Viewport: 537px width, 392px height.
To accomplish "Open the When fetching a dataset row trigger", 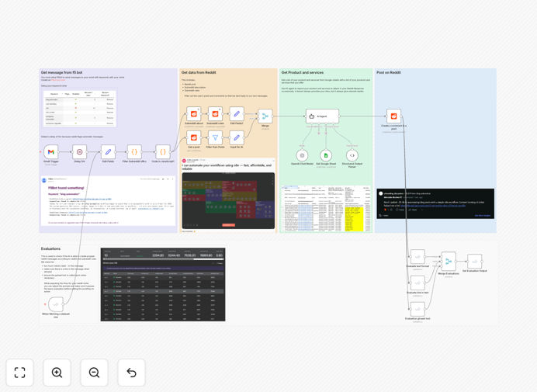I will 56,304.
